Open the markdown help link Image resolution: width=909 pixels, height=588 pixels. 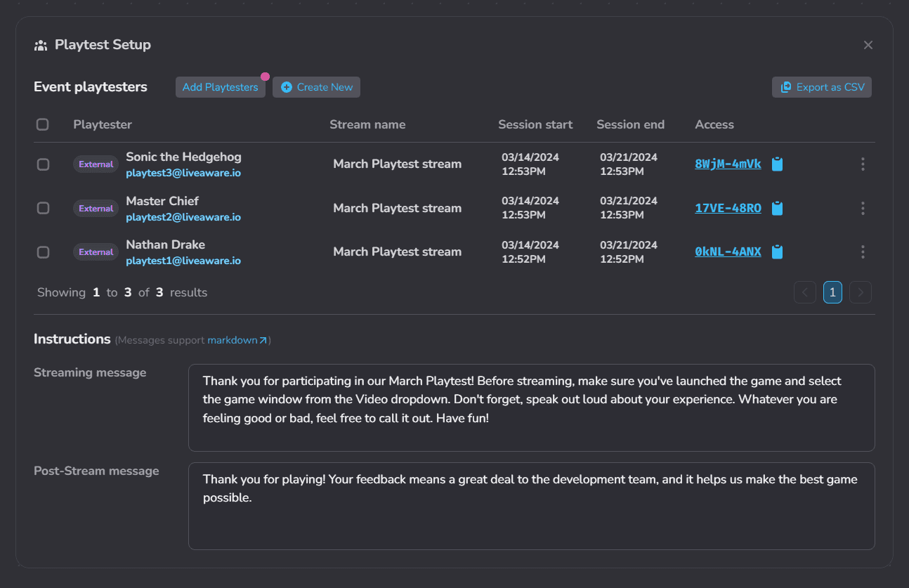(237, 341)
